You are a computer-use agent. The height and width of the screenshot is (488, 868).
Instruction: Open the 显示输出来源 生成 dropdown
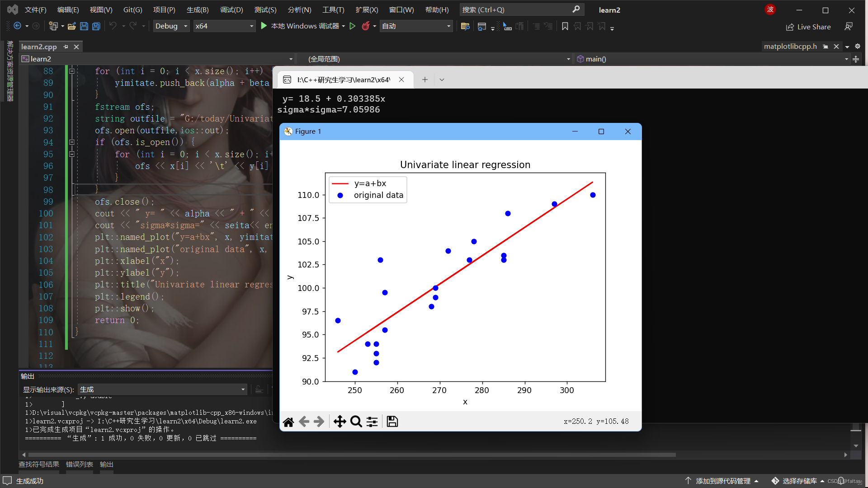[162, 389]
